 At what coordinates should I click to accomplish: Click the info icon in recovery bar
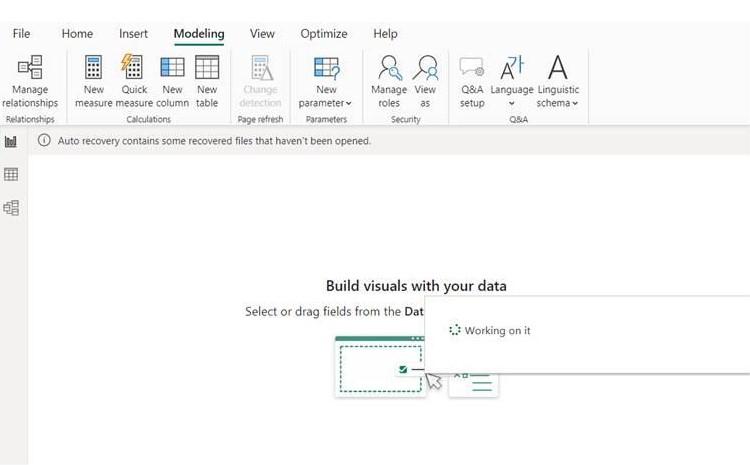(44, 140)
